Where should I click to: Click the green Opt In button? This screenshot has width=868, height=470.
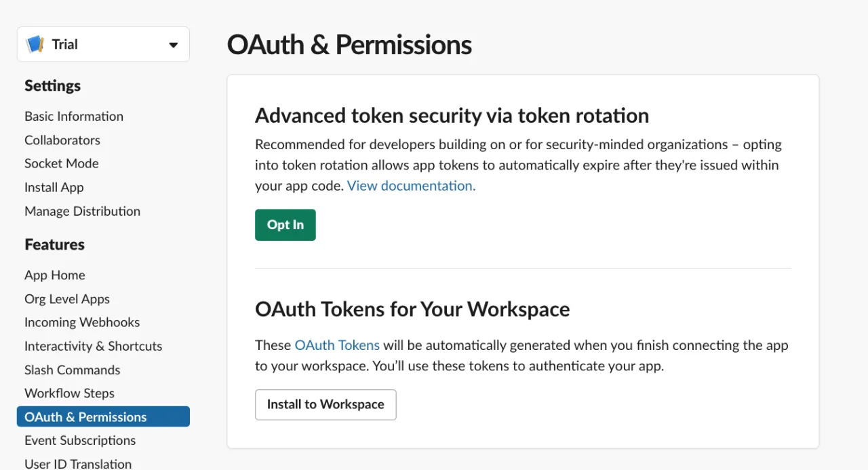point(285,224)
